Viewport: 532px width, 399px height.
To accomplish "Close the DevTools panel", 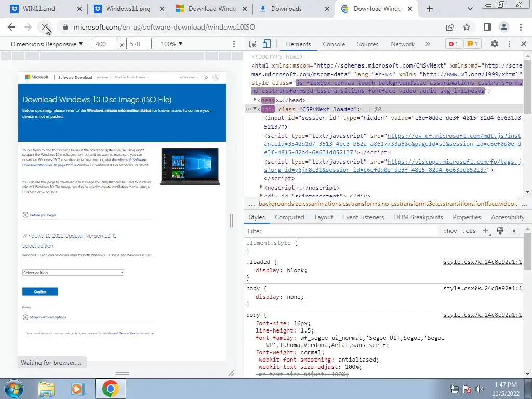I will click(524, 44).
